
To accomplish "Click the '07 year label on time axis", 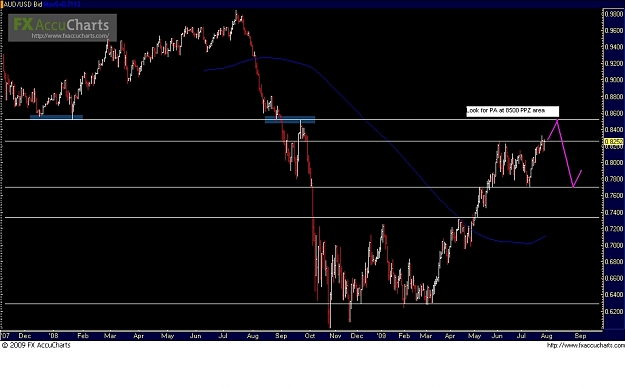I will click(x=6, y=336).
